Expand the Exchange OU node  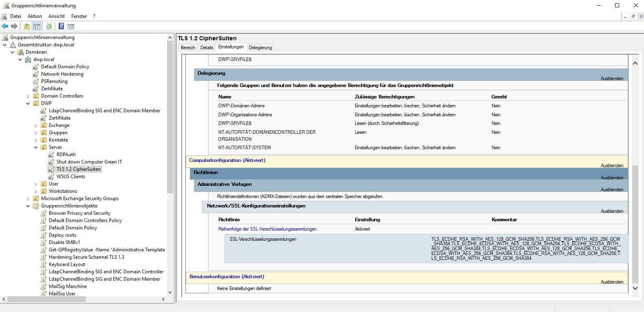click(x=36, y=125)
